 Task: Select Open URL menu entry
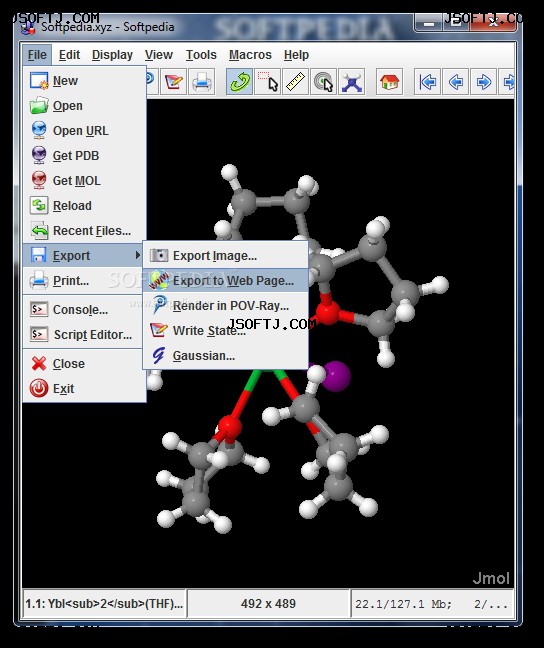pos(85,131)
